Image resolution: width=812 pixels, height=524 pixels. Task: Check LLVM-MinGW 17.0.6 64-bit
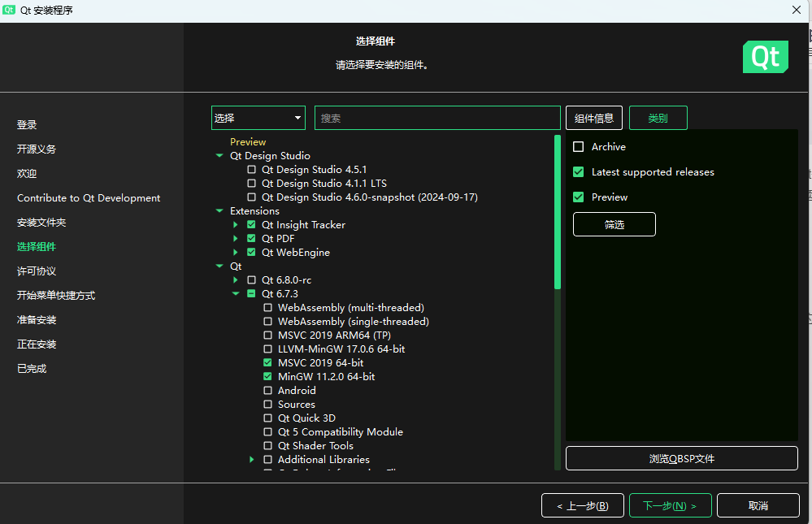pos(267,349)
